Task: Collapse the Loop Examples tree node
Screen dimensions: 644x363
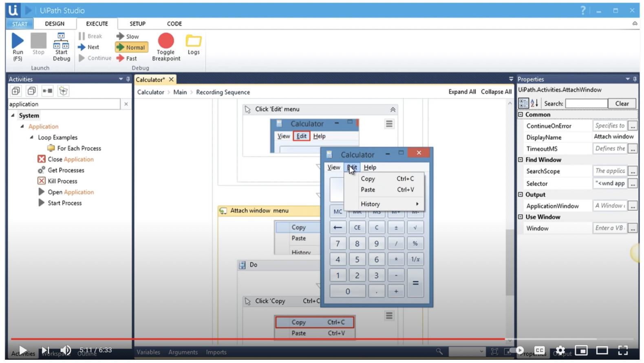Action: pyautogui.click(x=32, y=137)
